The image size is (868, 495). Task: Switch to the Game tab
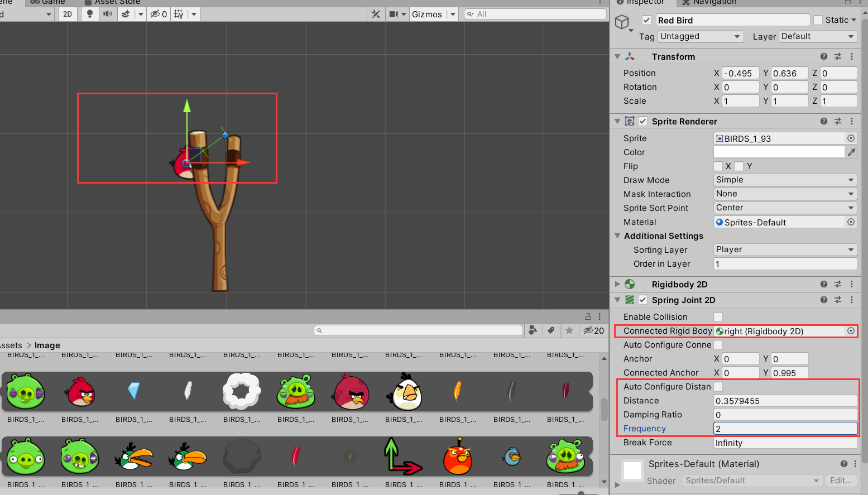(47, 2)
